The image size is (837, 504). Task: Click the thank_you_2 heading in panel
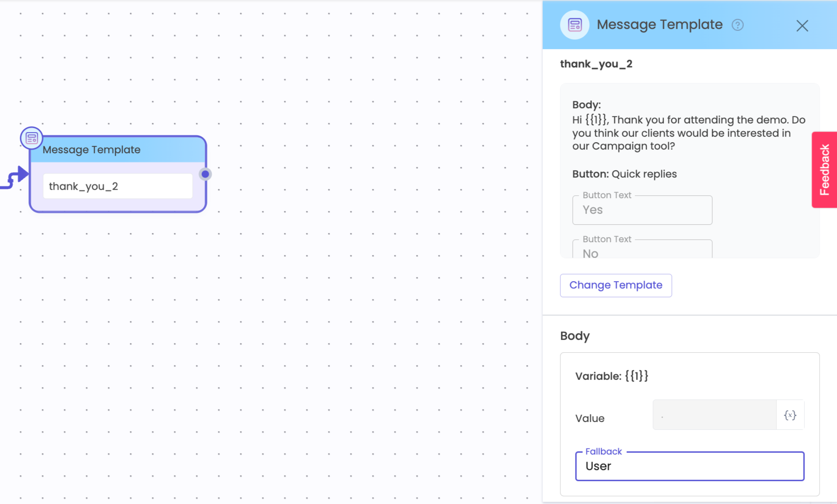pyautogui.click(x=596, y=64)
